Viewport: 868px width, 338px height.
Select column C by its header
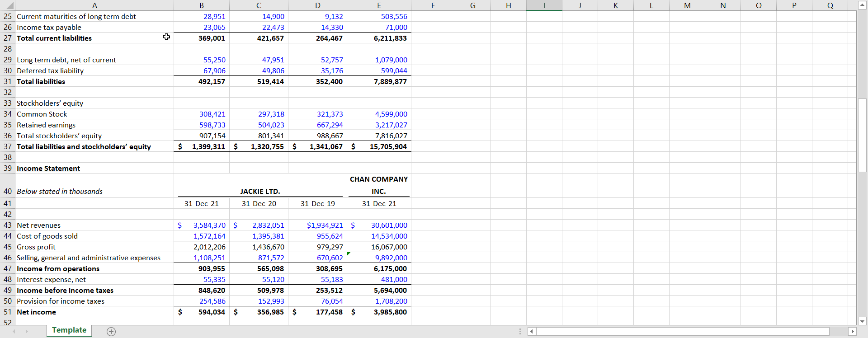point(259,5)
